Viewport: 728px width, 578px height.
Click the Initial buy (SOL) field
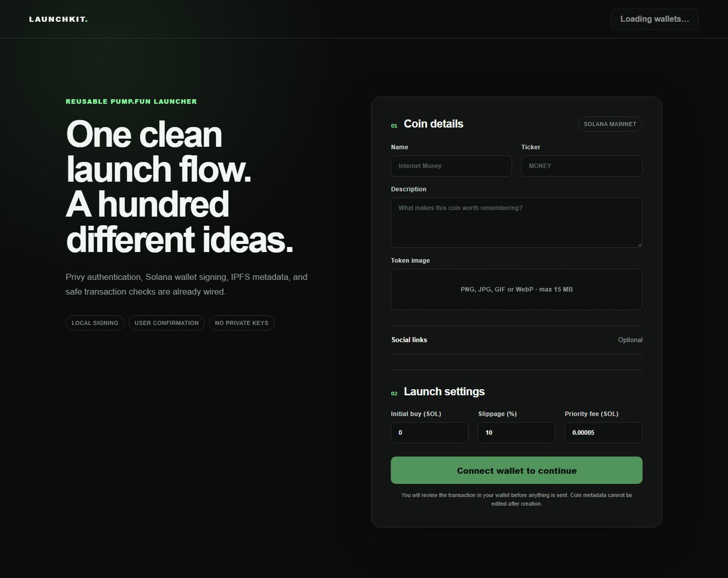[x=430, y=433]
